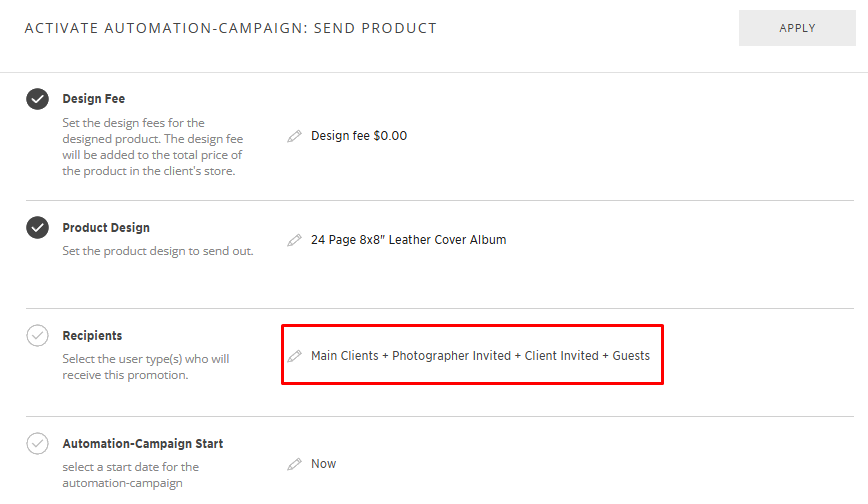Toggle the Recipients step checkmark circle
868x504 pixels.
coord(37,336)
